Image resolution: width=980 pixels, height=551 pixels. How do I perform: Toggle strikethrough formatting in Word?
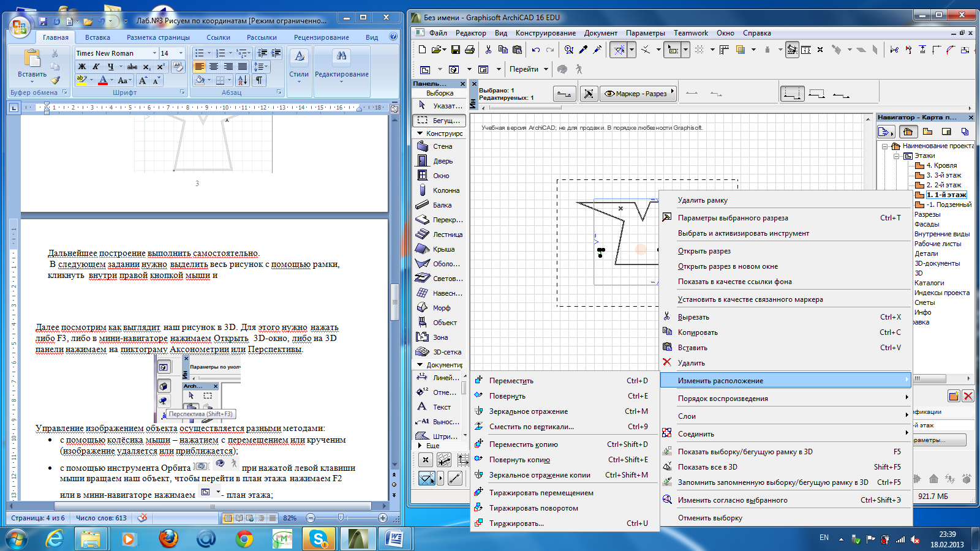point(132,67)
